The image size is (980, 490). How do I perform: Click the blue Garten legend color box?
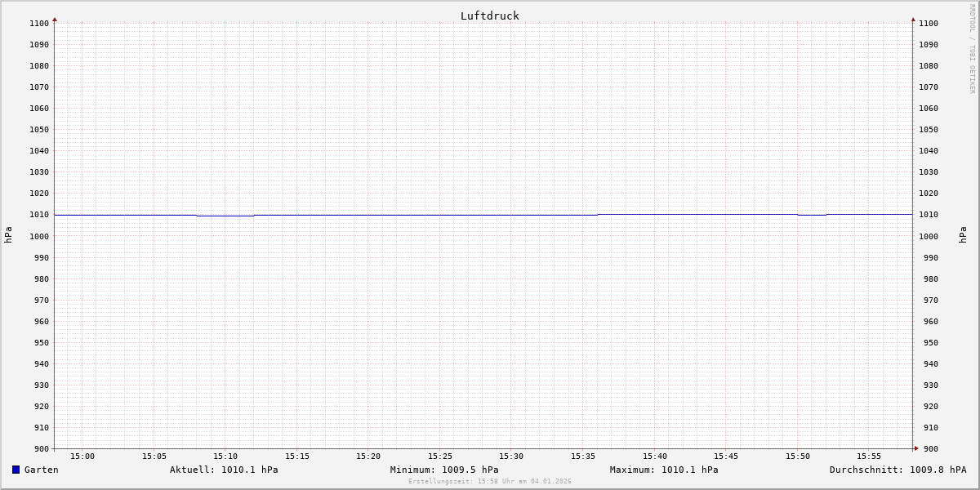click(x=16, y=470)
